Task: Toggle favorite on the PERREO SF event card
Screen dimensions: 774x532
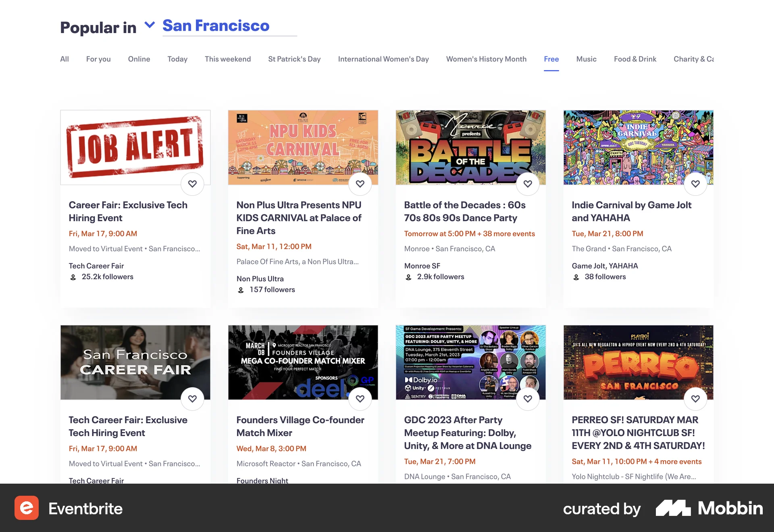Action: click(695, 399)
